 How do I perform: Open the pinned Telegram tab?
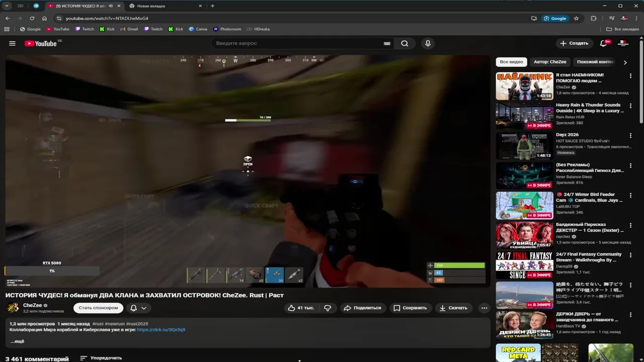click(x=36, y=6)
